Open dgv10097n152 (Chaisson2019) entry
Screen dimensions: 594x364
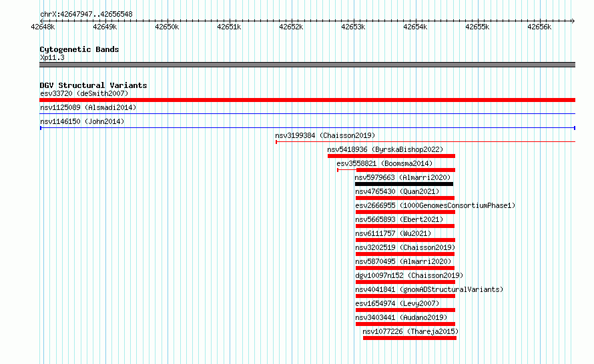(409, 275)
